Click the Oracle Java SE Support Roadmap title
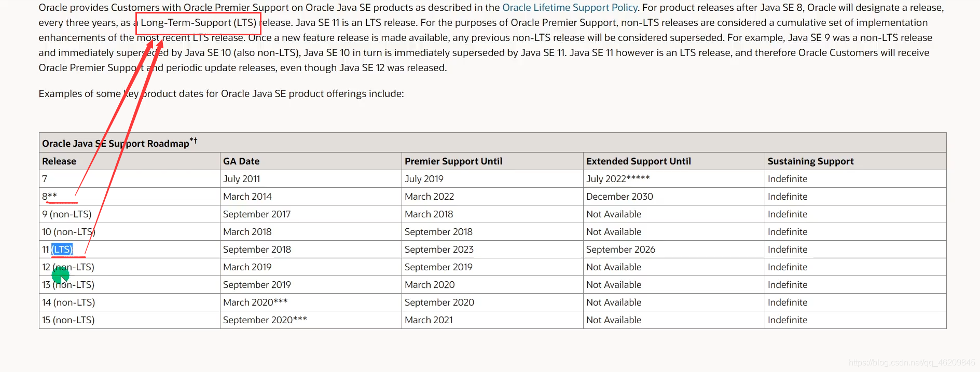The width and height of the screenshot is (980, 372). (119, 143)
